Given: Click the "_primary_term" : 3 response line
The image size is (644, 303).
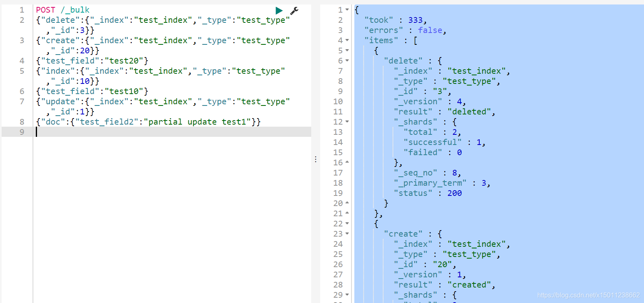Looking at the screenshot, I should (x=442, y=183).
